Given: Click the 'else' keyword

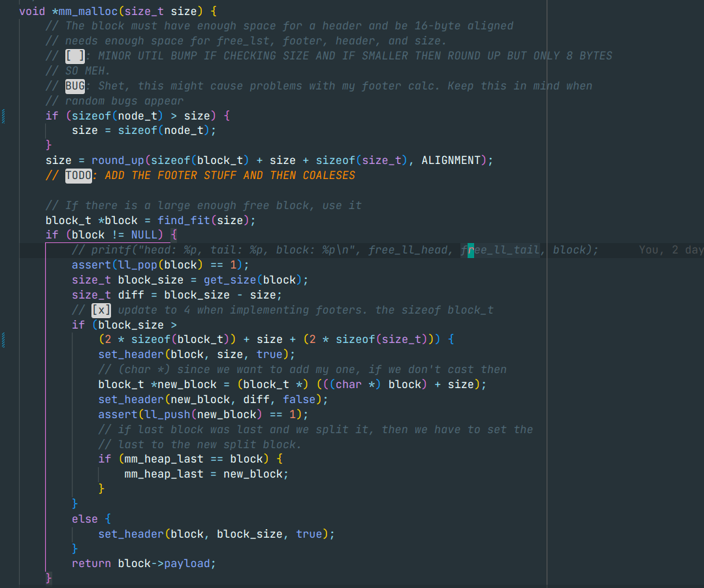Looking at the screenshot, I should pyautogui.click(x=85, y=519).
